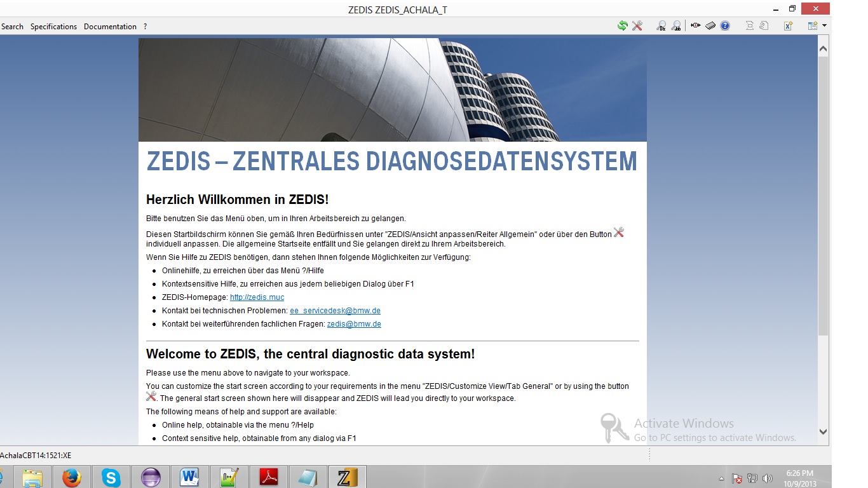Open the Search menu
Image resolution: width=868 pixels, height=488 pixels.
tap(12, 27)
